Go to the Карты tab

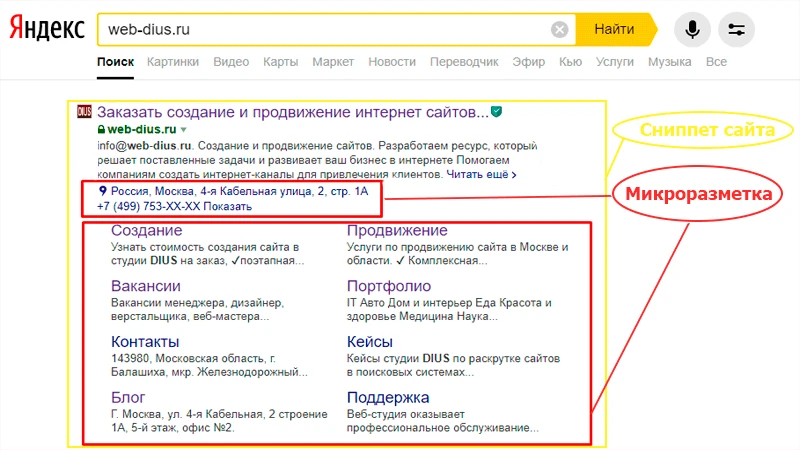tap(281, 62)
